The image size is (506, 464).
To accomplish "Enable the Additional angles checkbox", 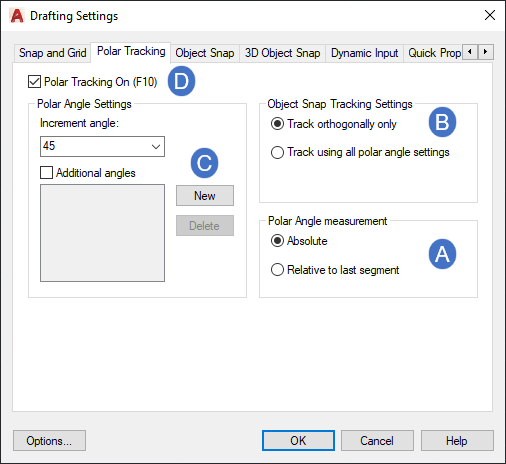I will [x=46, y=173].
